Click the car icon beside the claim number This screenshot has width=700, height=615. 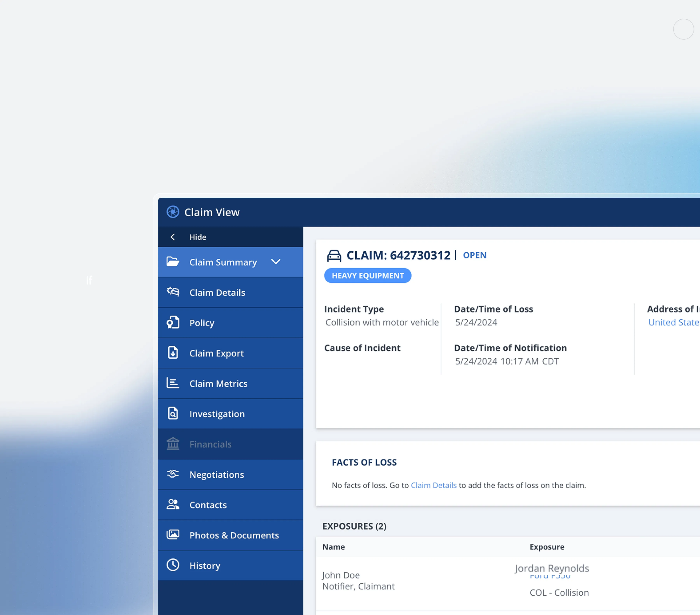(x=334, y=256)
